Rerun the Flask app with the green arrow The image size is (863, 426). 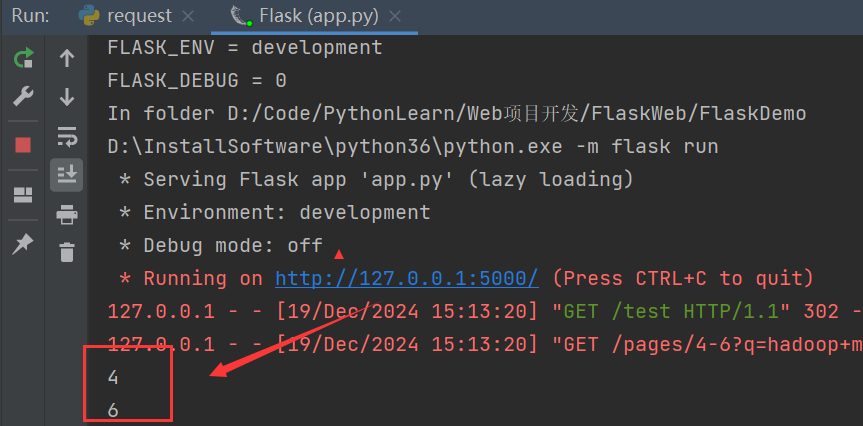pyautogui.click(x=22, y=58)
